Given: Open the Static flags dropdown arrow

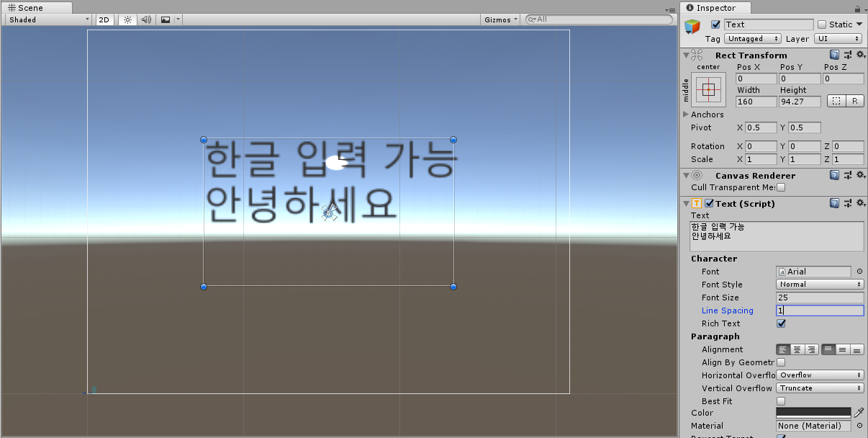Looking at the screenshot, I should pyautogui.click(x=859, y=24).
